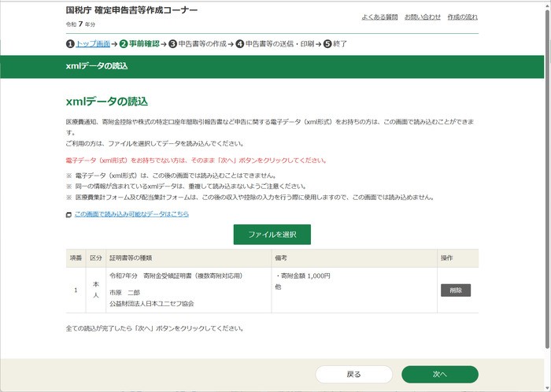Select the 申告書等の送信・印刷 step label
This screenshot has height=392, width=551.
(279, 44)
